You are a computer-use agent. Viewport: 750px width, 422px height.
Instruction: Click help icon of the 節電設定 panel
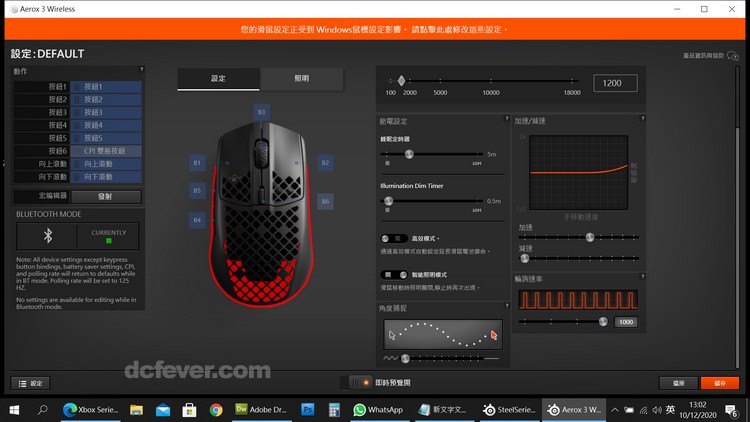[x=507, y=118]
